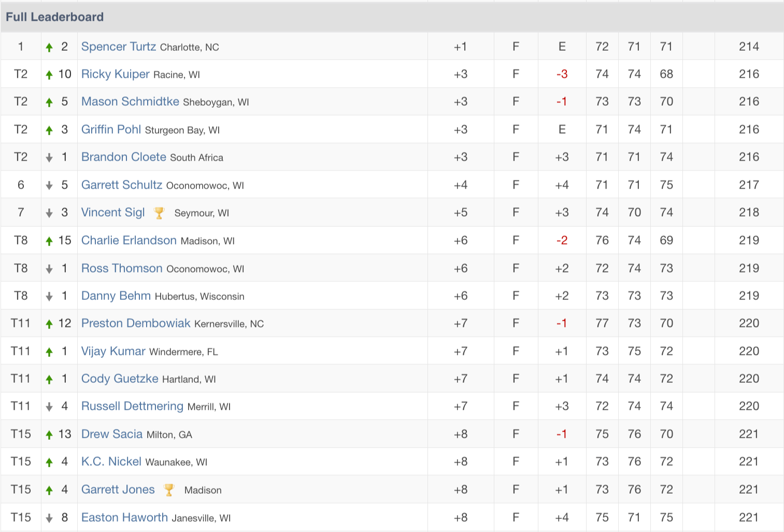
Task: Click the trophy icon beside Vincent Sigl
Action: pyautogui.click(x=159, y=213)
